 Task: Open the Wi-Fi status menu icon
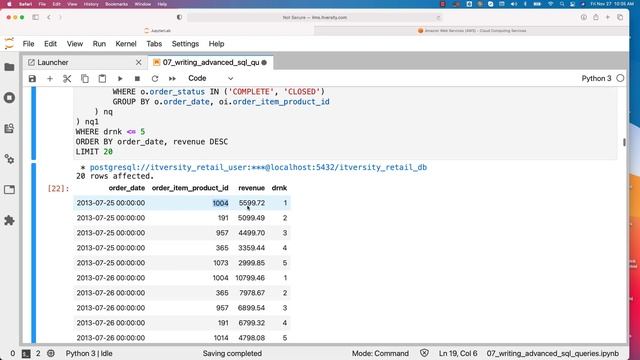coord(551,4)
